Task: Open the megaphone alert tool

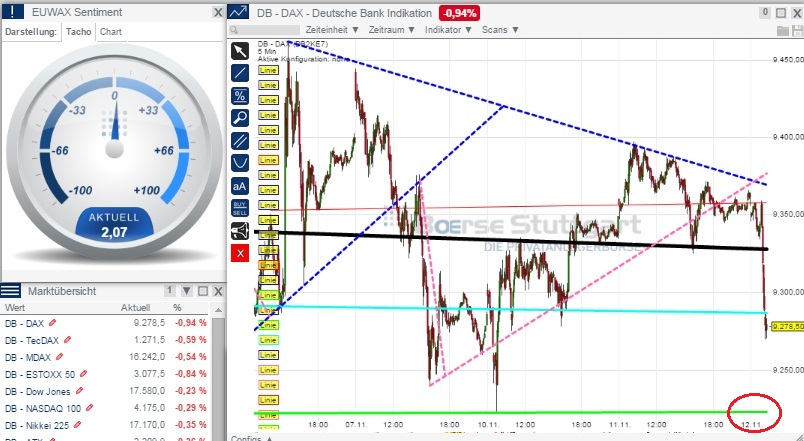Action: pos(240,231)
